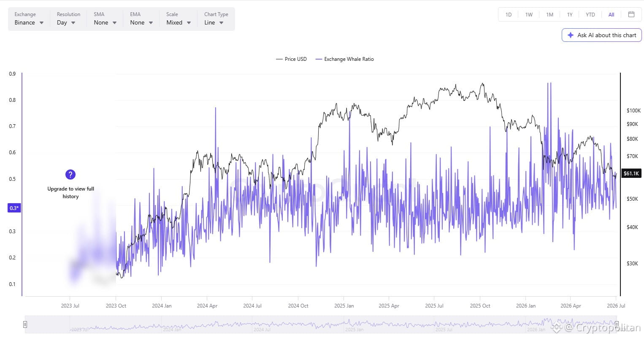Image resolution: width=644 pixels, height=338 pixels.
Task: Click the $70K price axis label
Action: pos(632,156)
